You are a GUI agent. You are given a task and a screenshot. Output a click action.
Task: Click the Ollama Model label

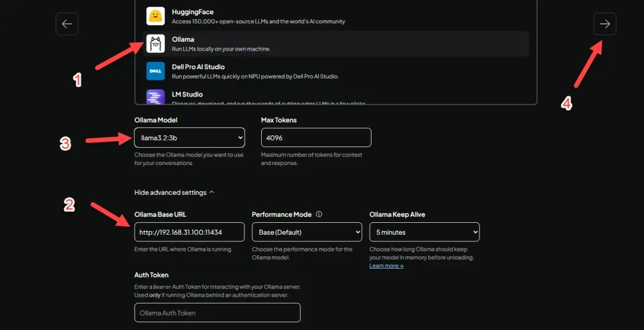click(x=156, y=120)
